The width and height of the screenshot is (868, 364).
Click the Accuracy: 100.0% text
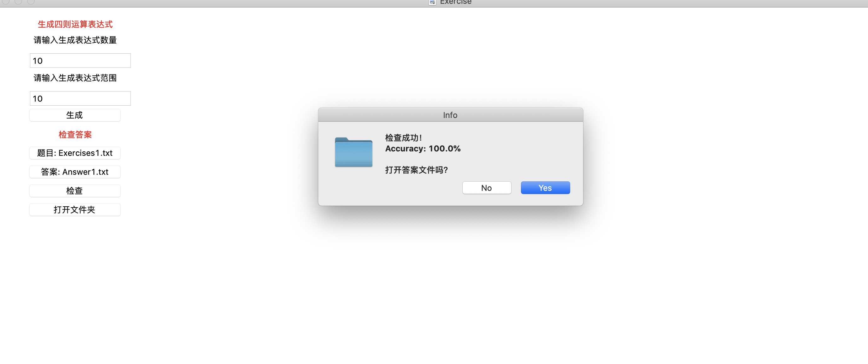(x=423, y=149)
